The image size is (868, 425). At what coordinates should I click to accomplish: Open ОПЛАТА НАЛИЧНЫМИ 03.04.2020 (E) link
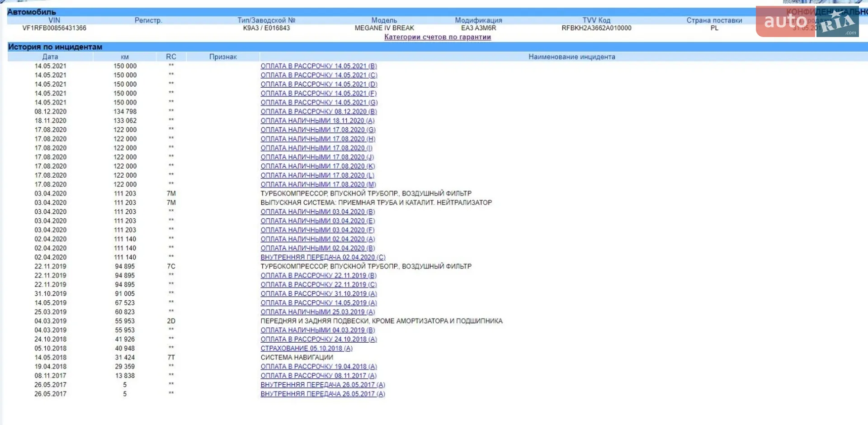coord(318,221)
